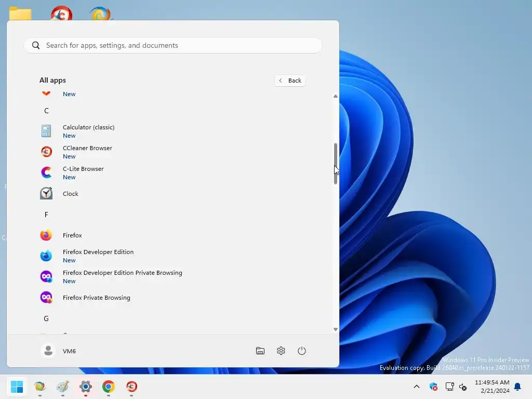Open C-Lite Browser icon in list
The height and width of the screenshot is (399, 532).
[x=46, y=172]
